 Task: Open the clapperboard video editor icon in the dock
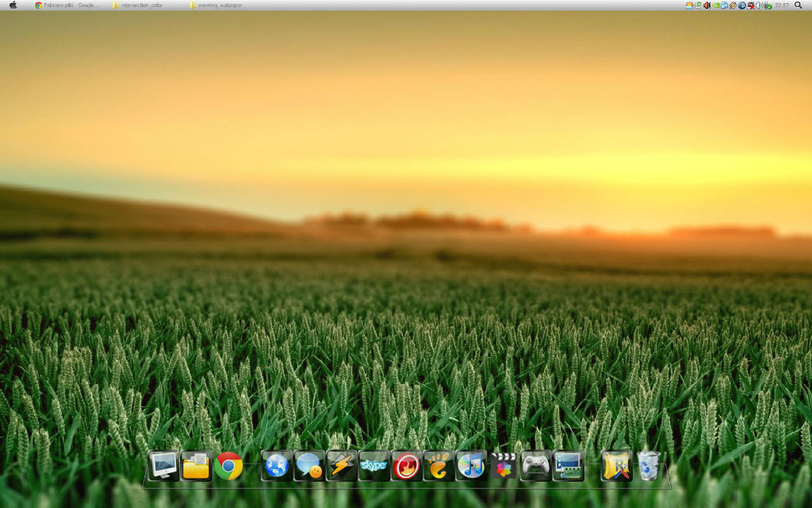[x=504, y=465]
